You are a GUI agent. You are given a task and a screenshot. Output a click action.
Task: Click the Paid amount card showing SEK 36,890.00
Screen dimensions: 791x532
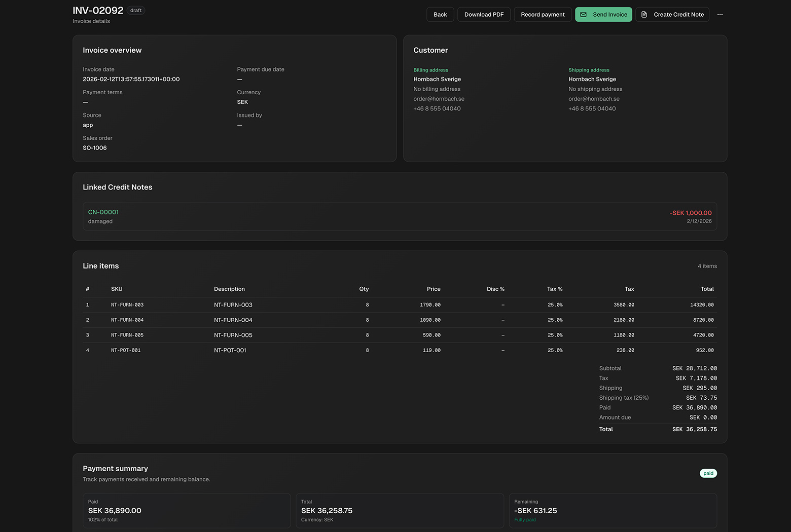click(x=186, y=510)
